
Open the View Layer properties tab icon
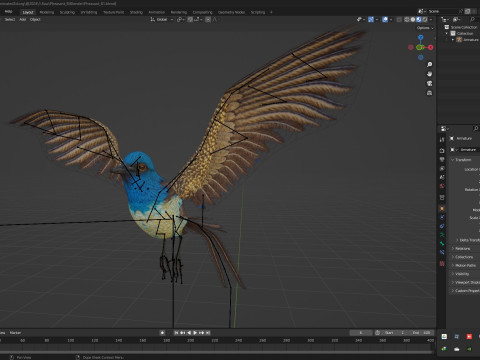442,168
